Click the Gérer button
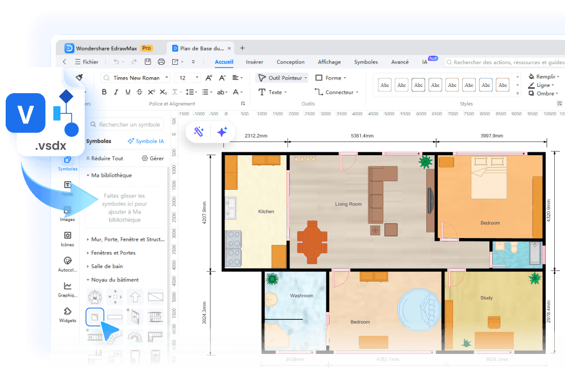565x392 pixels. (153, 159)
